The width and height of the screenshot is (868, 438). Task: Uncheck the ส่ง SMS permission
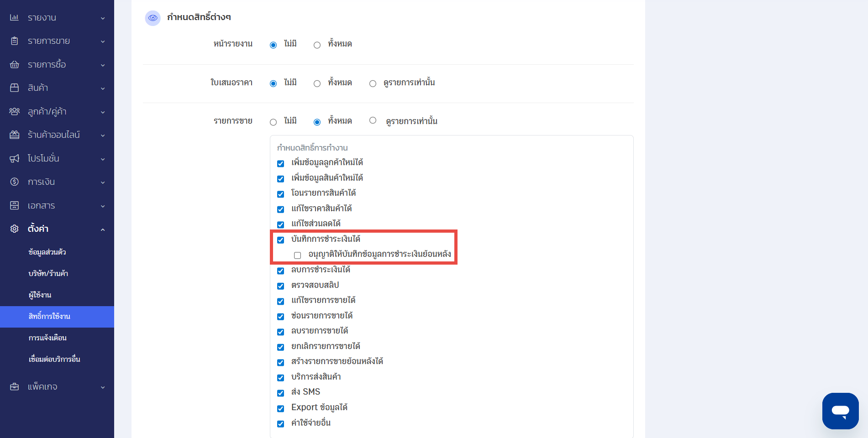(281, 393)
